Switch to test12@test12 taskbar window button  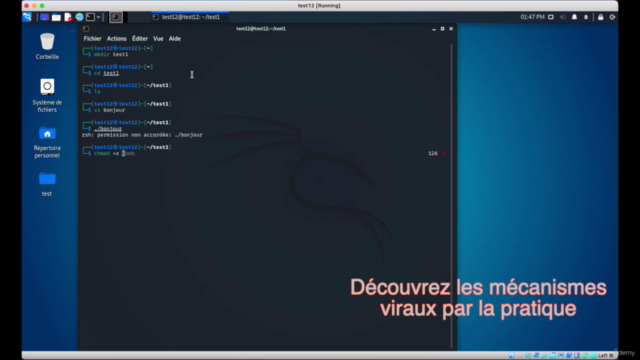pos(189,17)
